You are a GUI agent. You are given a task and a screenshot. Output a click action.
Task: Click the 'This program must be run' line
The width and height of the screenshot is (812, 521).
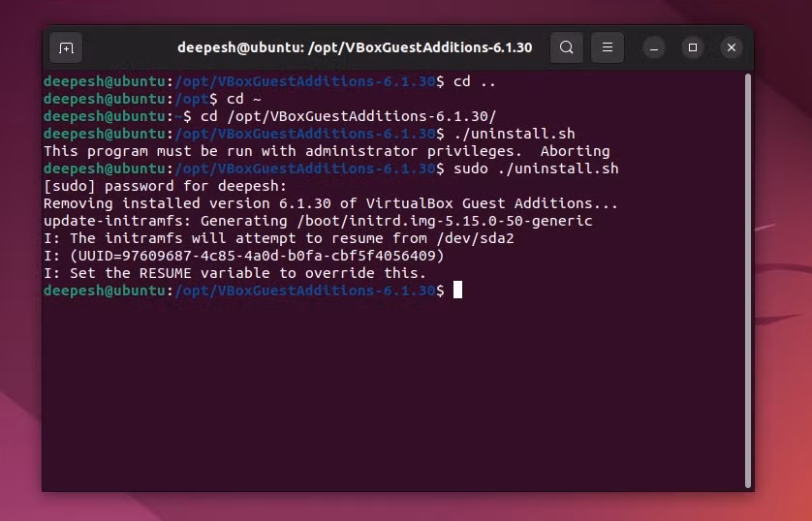coord(327,151)
